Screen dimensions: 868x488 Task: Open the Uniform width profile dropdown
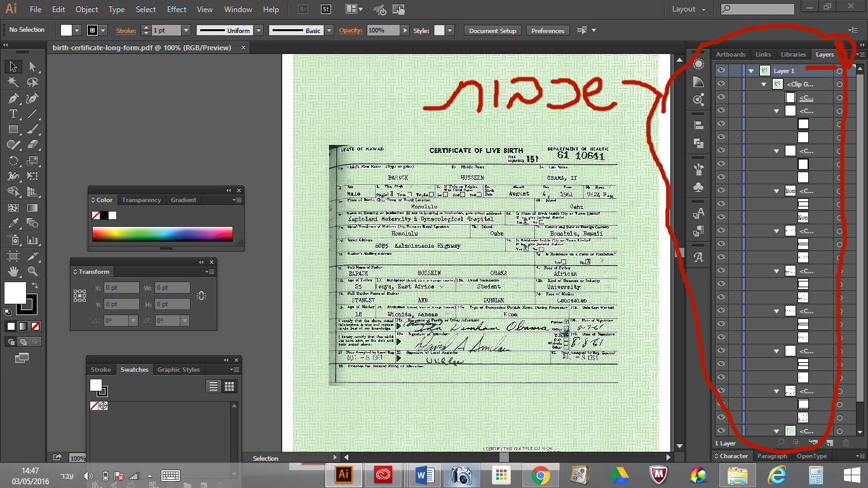(x=259, y=30)
